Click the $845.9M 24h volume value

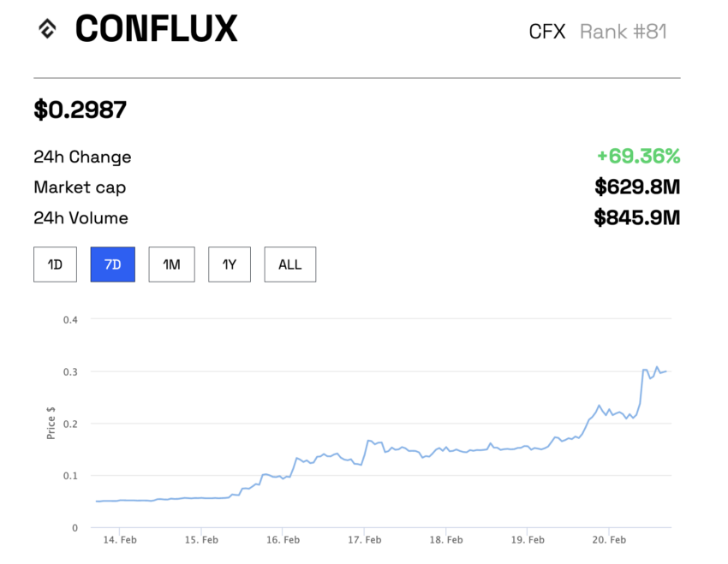tap(637, 217)
